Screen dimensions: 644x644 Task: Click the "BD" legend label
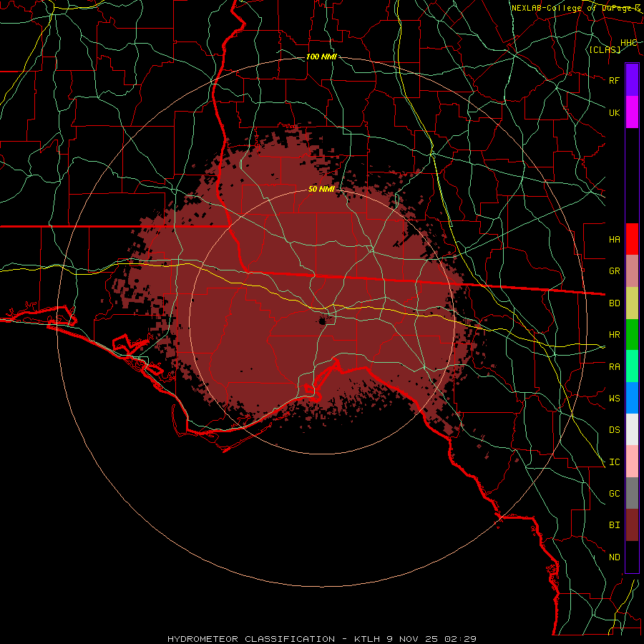point(614,303)
